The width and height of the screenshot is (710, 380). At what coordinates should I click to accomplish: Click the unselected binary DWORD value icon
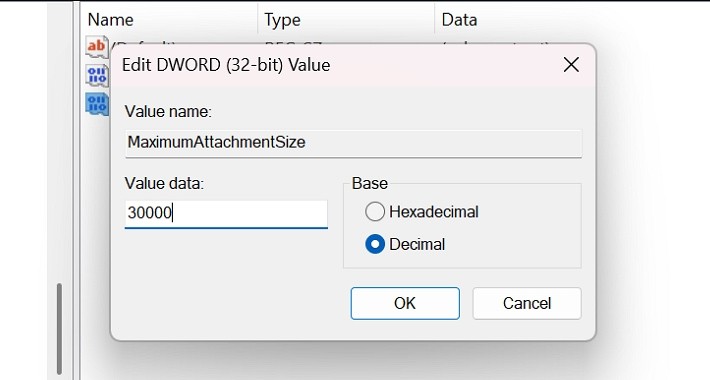click(97, 75)
